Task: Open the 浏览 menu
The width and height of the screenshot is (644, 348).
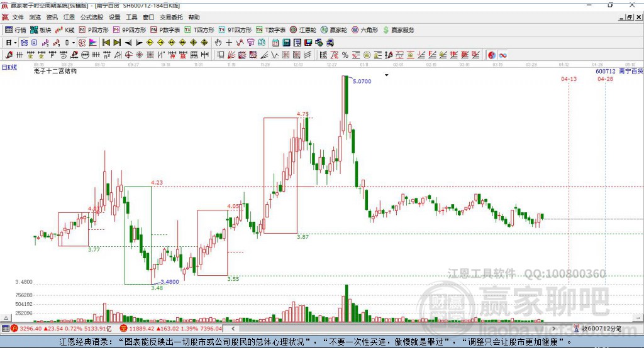Action: point(35,17)
